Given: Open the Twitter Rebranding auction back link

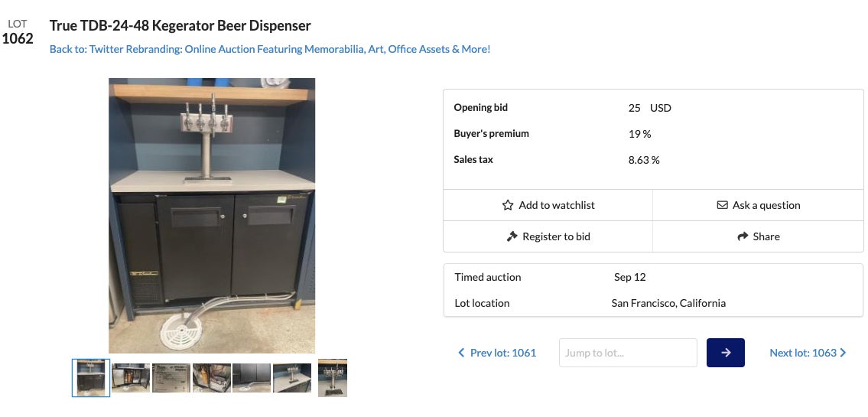Looking at the screenshot, I should [x=270, y=49].
